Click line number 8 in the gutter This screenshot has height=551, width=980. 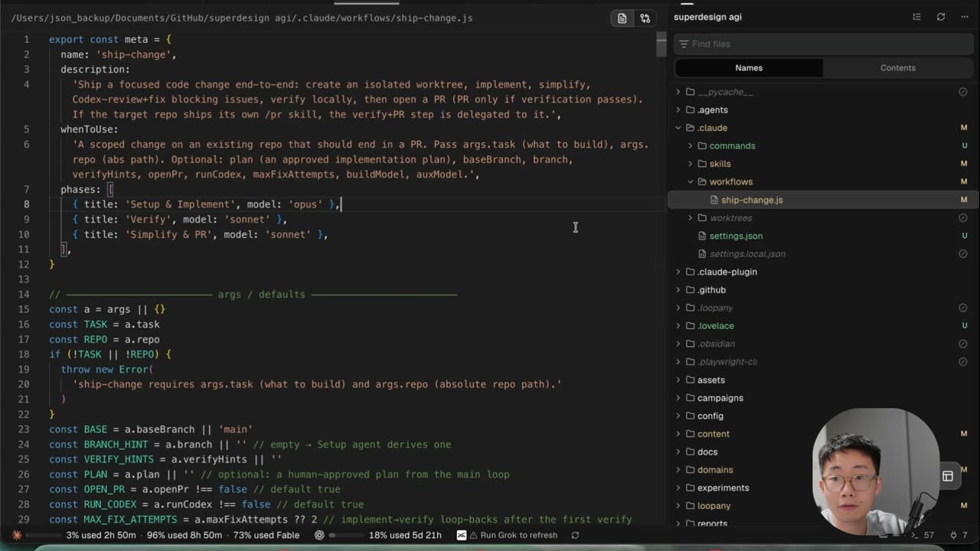27,204
